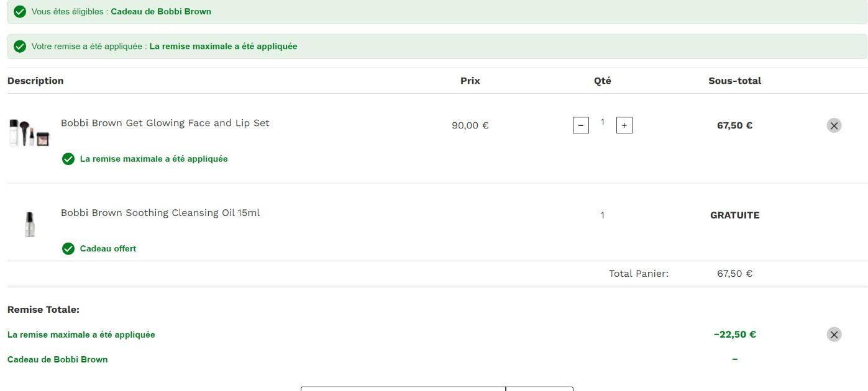Click Cadeau de Bobbi Brown in top banner

coord(160,12)
